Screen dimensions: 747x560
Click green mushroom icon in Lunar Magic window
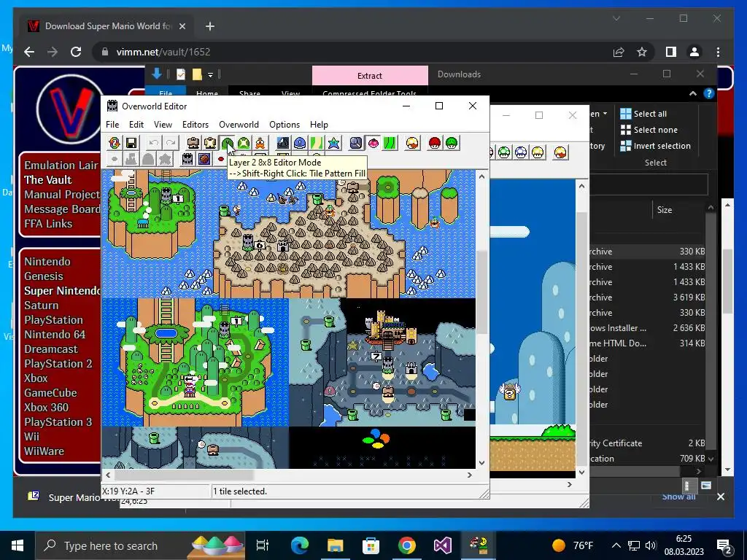[x=504, y=152]
